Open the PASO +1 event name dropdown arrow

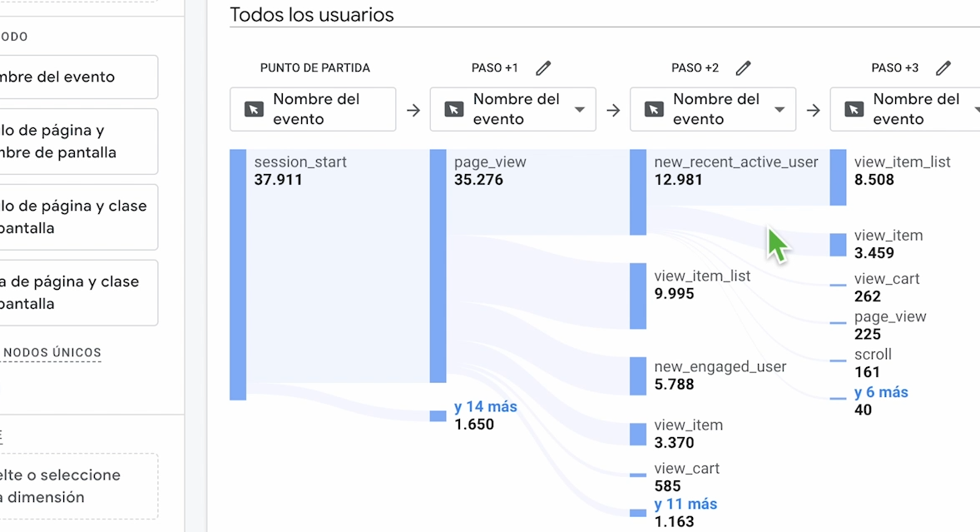580,110
